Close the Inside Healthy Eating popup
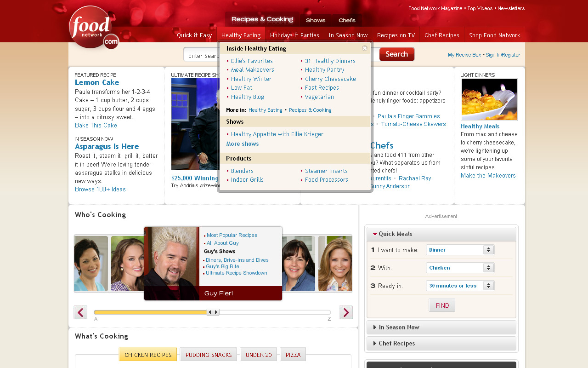588x368 pixels. 365,48
